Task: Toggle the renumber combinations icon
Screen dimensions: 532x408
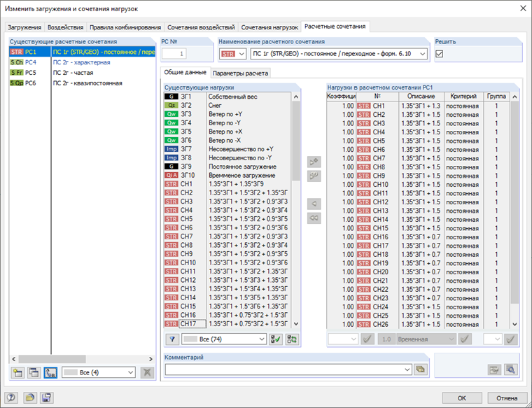Action: click(x=50, y=372)
